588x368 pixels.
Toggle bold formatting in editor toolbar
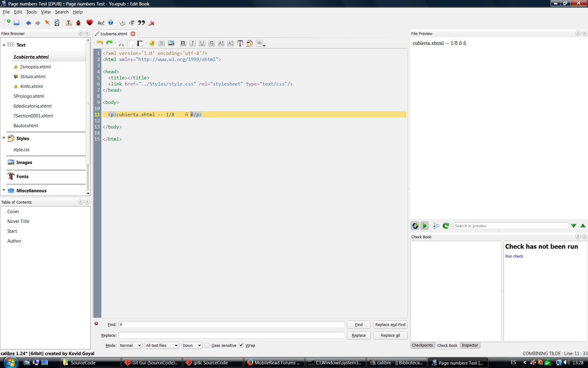[183, 43]
